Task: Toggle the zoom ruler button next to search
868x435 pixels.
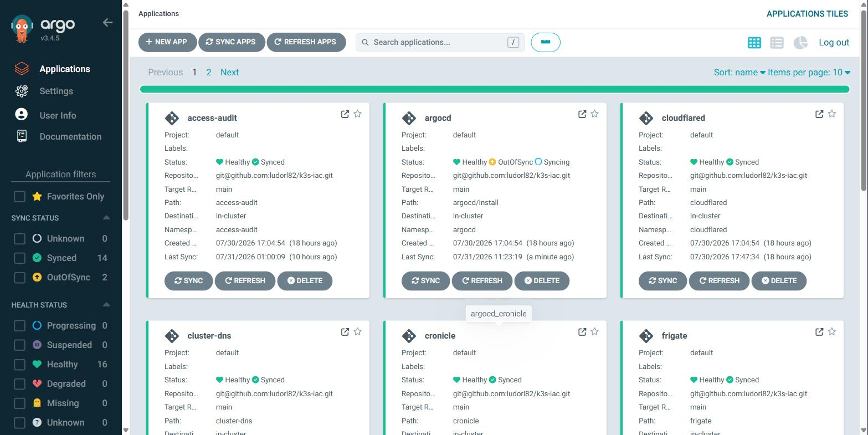Action: tap(546, 42)
